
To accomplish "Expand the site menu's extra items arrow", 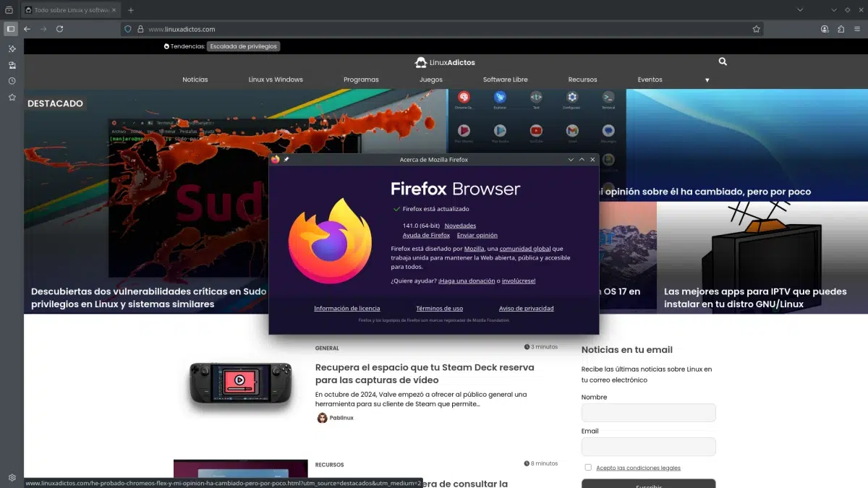I will 707,80.
